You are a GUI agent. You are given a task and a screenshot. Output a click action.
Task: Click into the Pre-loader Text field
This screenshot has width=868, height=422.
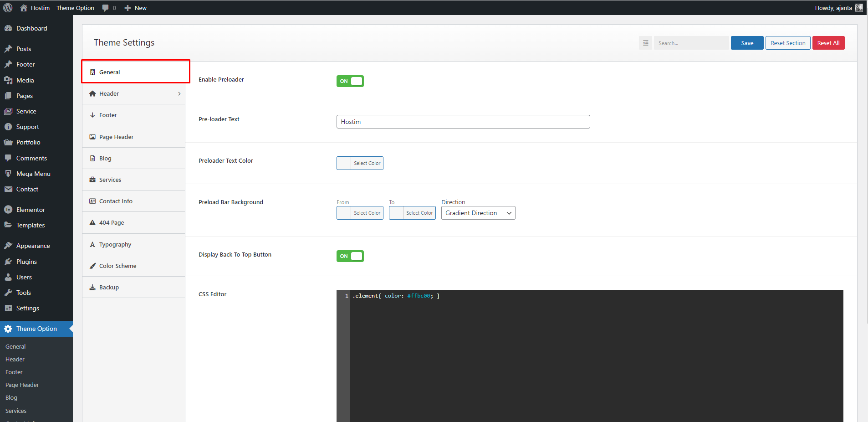pyautogui.click(x=463, y=122)
